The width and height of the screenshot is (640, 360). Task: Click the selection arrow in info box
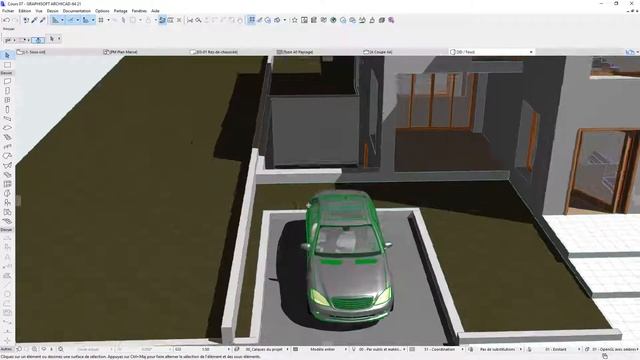pyautogui.click(x=52, y=39)
